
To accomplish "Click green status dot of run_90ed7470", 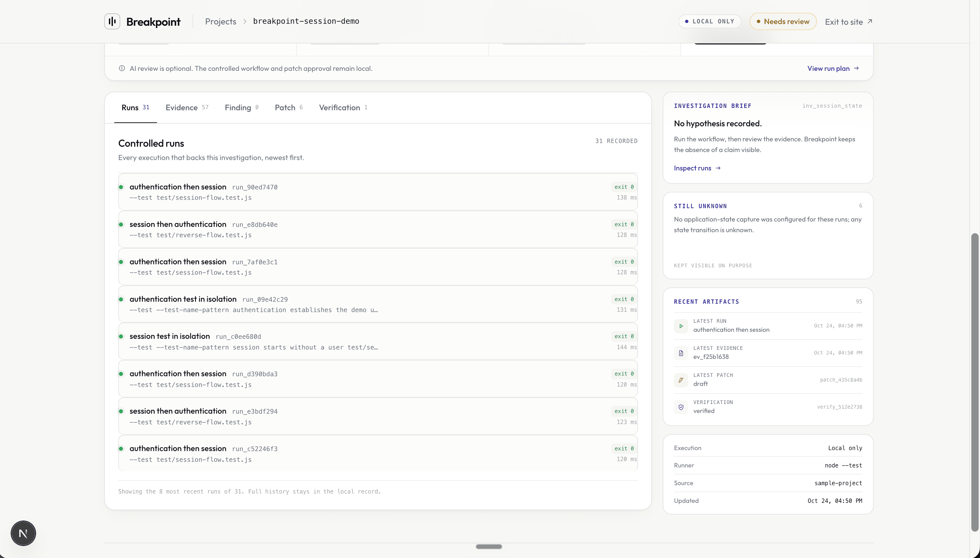I will click(121, 187).
